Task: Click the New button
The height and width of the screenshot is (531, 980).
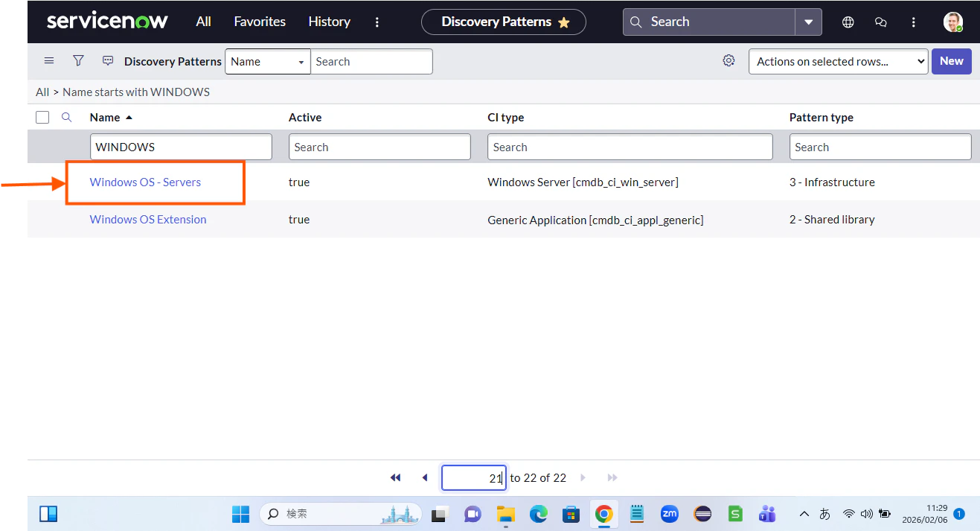Action: [x=951, y=62]
